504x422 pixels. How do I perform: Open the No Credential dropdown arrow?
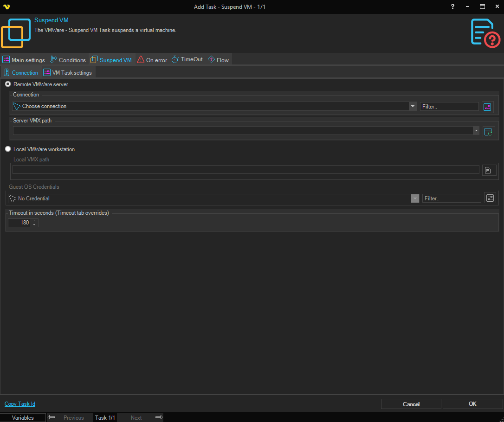415,198
